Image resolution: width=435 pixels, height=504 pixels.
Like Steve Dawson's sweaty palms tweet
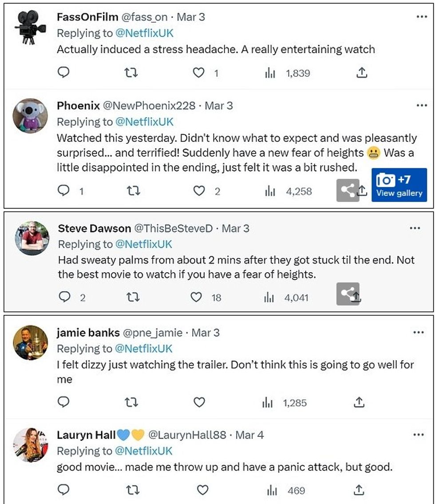(x=196, y=297)
